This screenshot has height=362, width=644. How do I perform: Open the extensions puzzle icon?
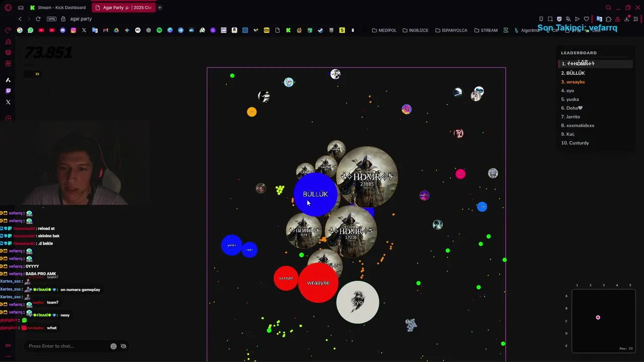[608, 19]
